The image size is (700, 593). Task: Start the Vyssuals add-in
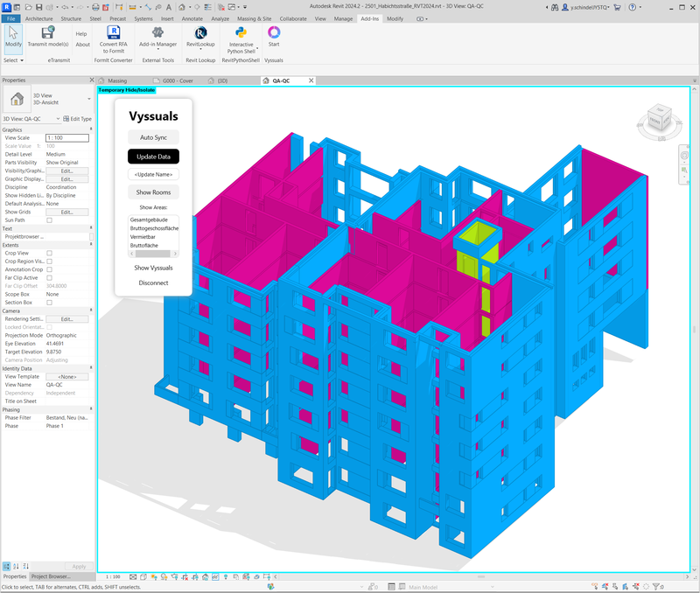point(274,37)
